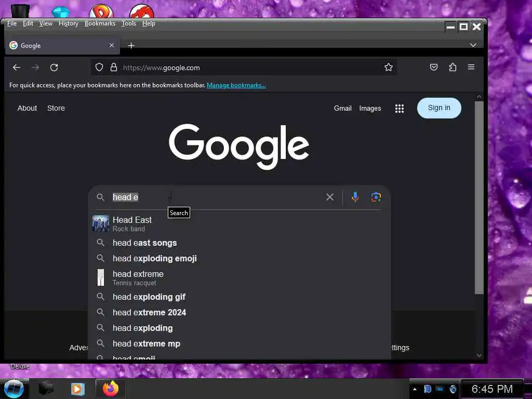Reload the current page

[x=54, y=68]
